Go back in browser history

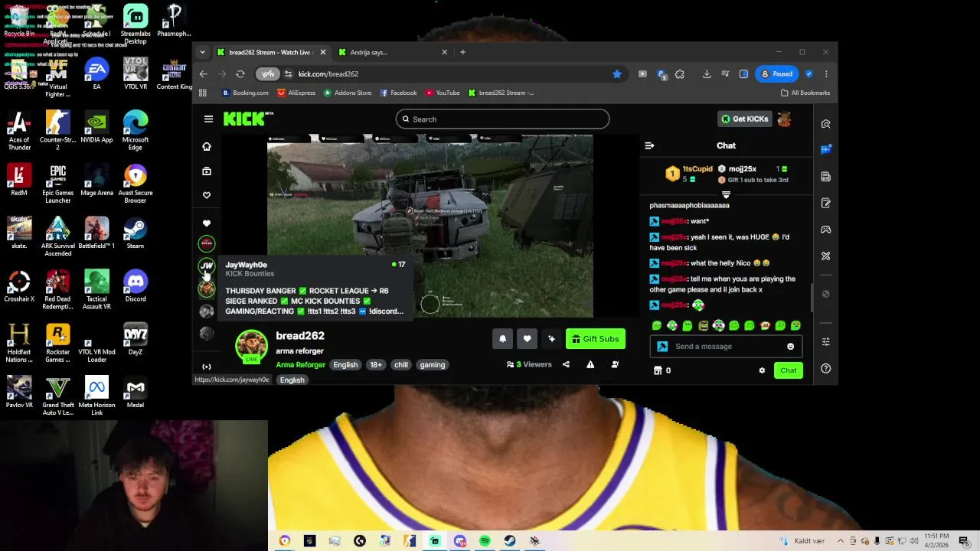coord(204,74)
